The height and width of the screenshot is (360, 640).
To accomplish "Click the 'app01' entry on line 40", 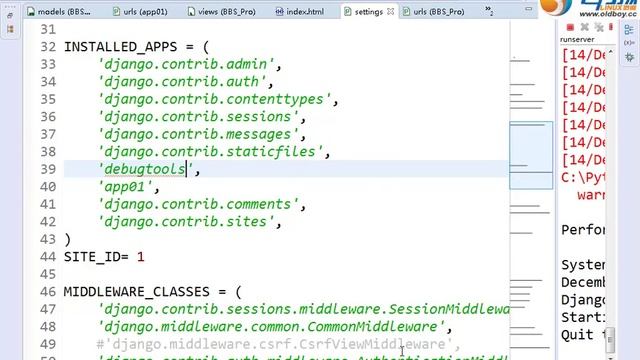I will (124, 187).
